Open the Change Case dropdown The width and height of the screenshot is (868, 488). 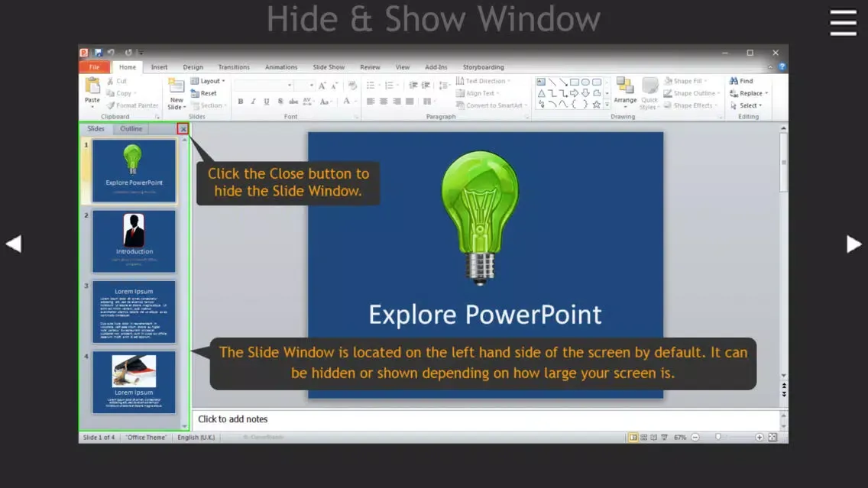[325, 102]
